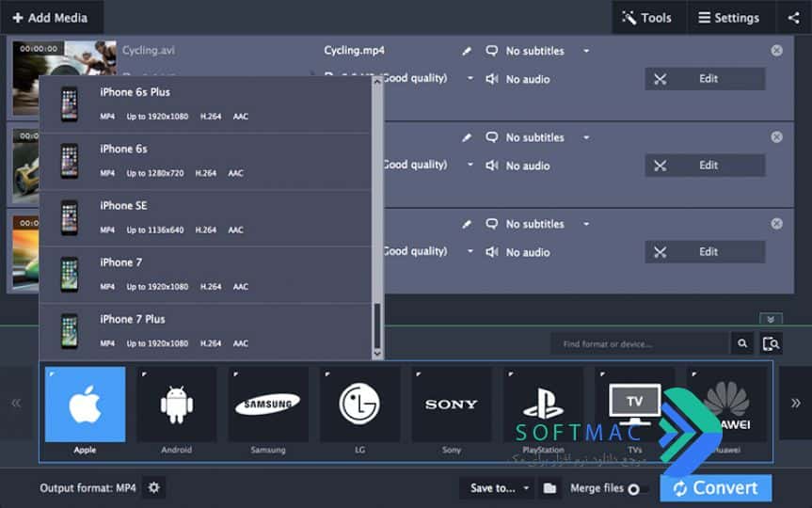The image size is (812, 508).
Task: Click Edit button in second file row
Action: (705, 166)
